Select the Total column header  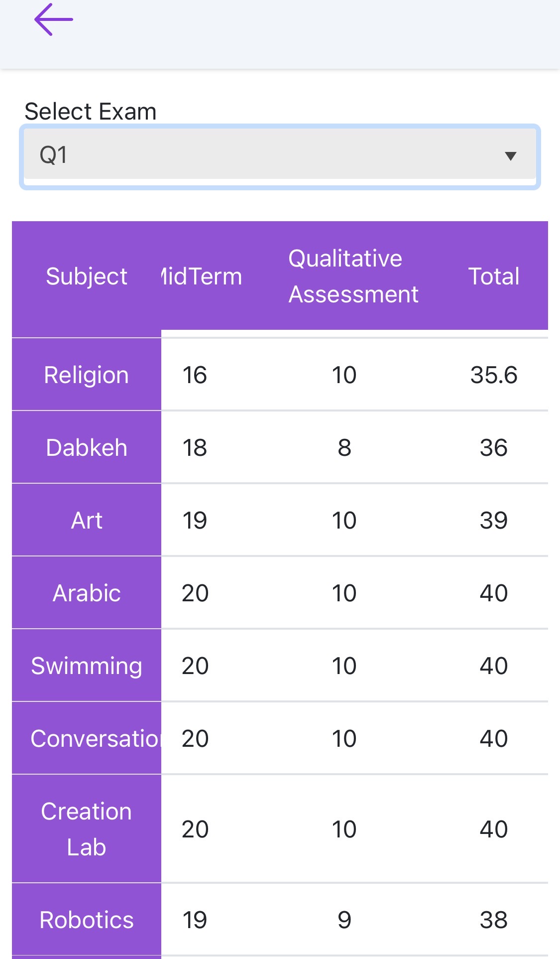[494, 276]
